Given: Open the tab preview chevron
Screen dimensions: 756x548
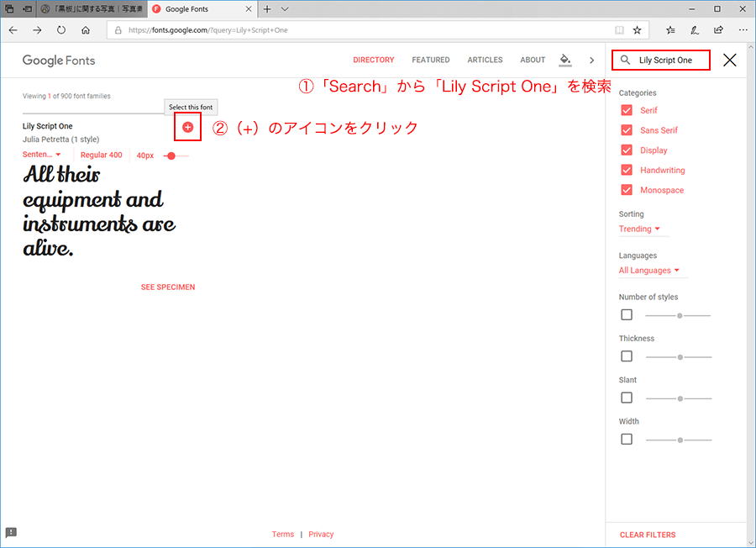Looking at the screenshot, I should pyautogui.click(x=285, y=8).
